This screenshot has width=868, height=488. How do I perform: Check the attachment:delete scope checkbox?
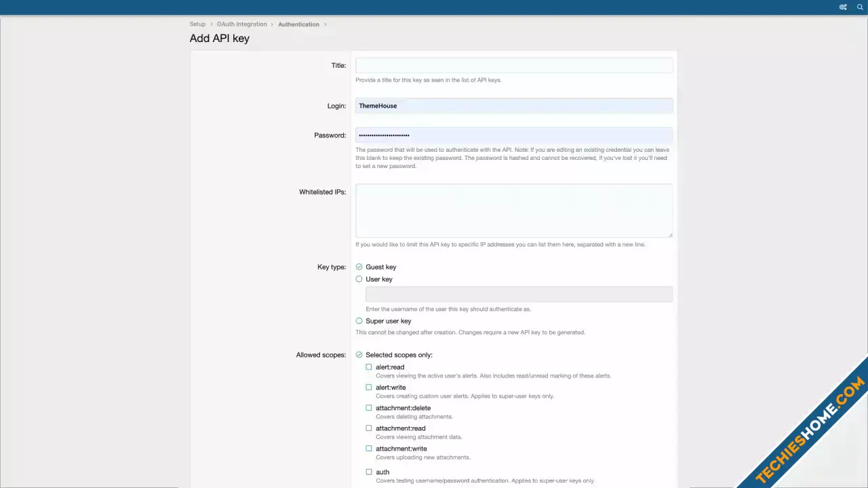[369, 408]
